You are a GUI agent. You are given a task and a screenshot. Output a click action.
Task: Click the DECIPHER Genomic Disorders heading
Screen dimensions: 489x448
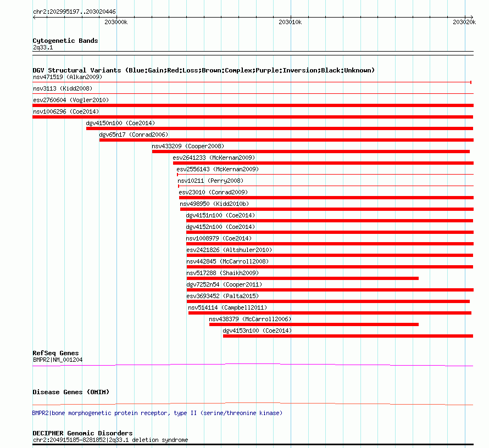coord(82,433)
